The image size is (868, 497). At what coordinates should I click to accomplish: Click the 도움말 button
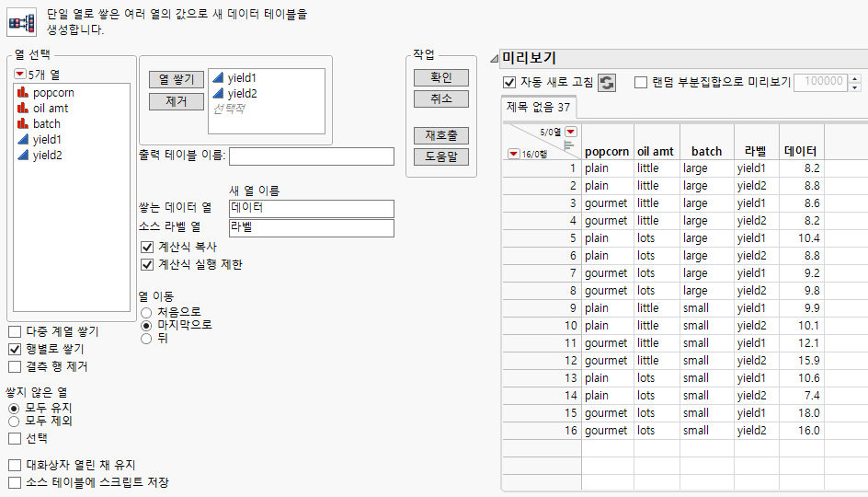click(x=441, y=157)
